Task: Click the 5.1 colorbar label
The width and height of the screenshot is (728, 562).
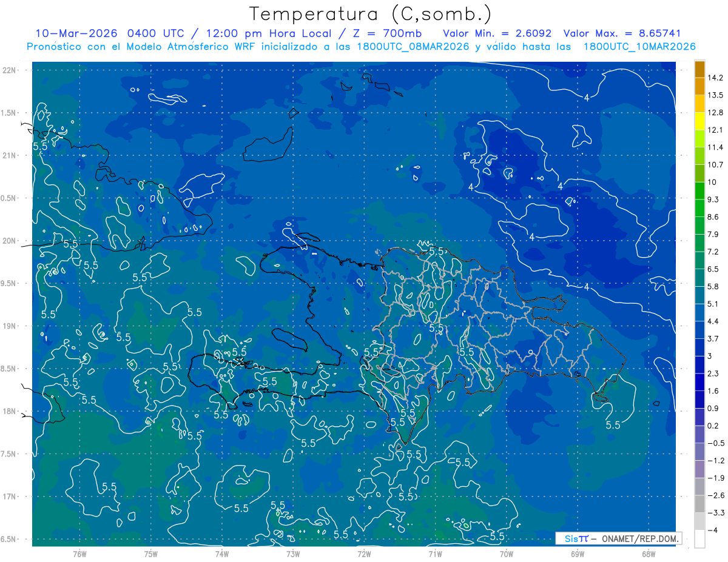Action: [x=713, y=304]
